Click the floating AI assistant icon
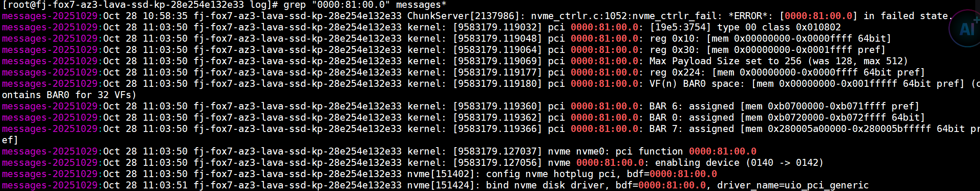This screenshot has width=980, height=191. click(x=965, y=29)
